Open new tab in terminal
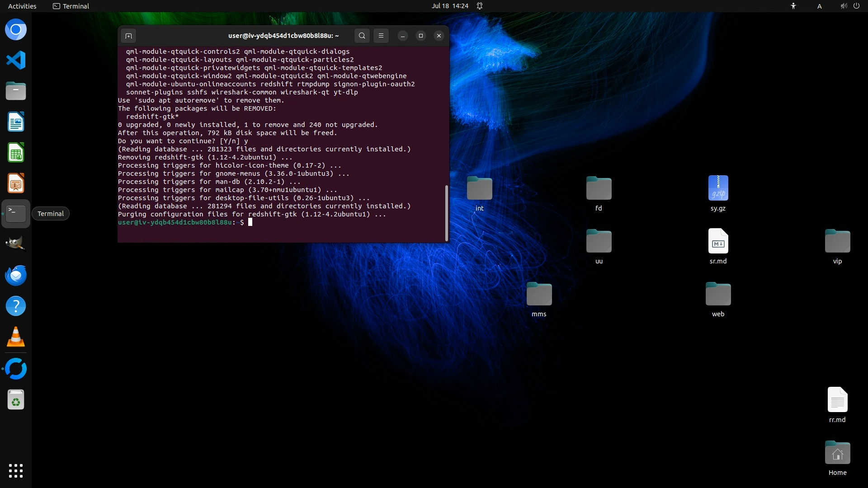The image size is (868, 488). pos(128,36)
